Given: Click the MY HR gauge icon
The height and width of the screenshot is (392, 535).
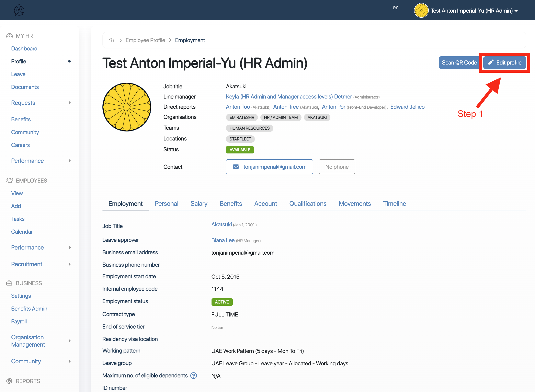Looking at the screenshot, I should (x=10, y=36).
